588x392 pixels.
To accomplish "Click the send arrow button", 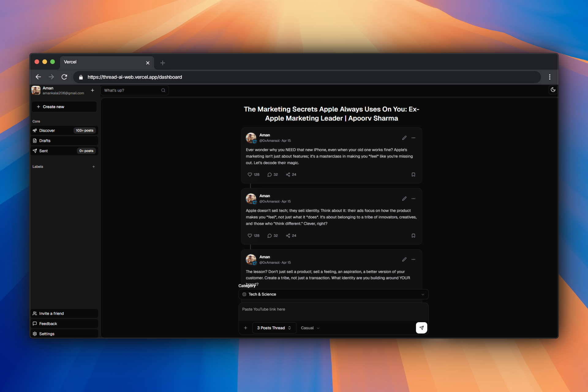I will click(x=421, y=328).
